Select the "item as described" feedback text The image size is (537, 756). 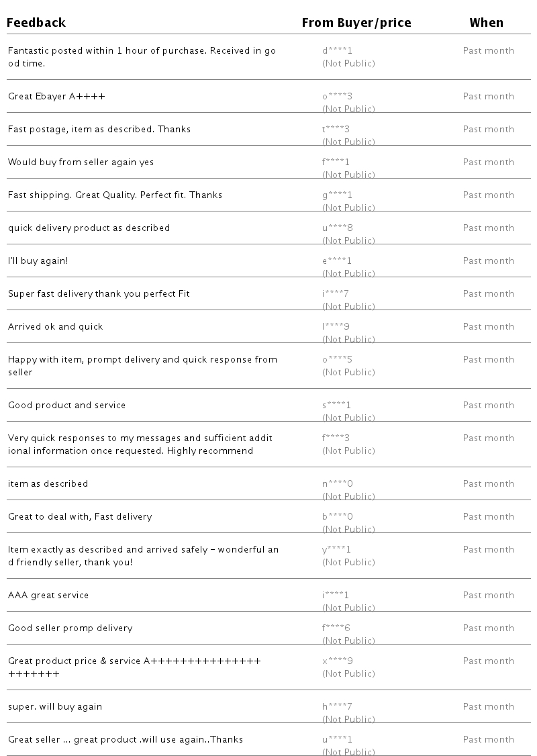pos(48,483)
